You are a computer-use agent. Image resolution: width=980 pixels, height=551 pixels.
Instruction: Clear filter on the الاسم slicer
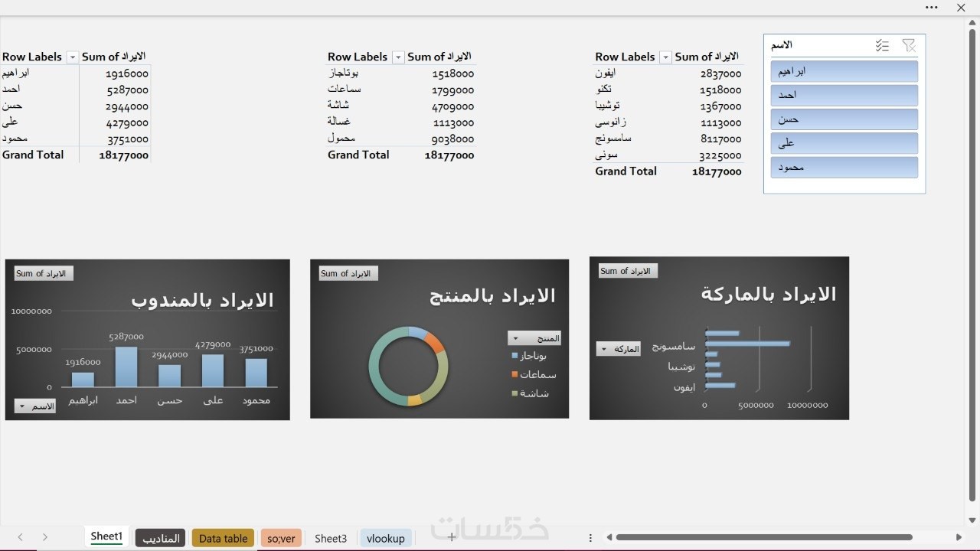coord(909,46)
